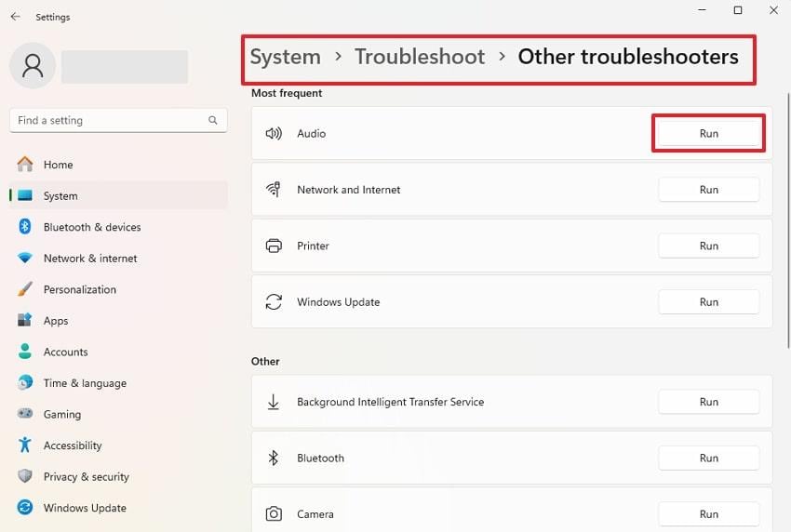This screenshot has height=532, width=791.
Task: Go to Network & internet settings
Action: [x=118, y=259]
